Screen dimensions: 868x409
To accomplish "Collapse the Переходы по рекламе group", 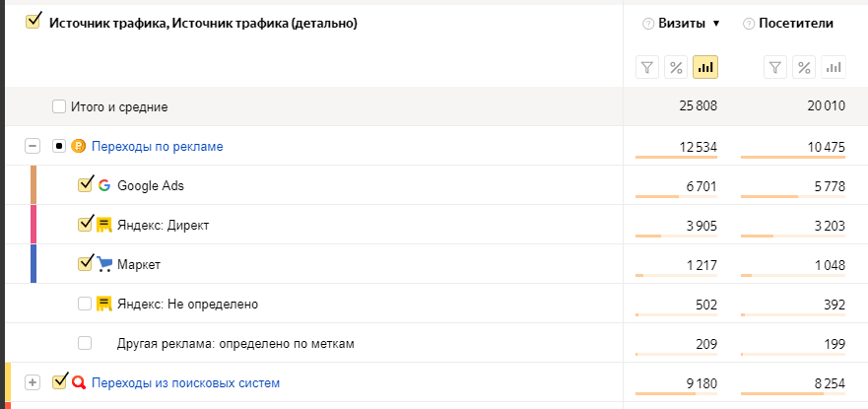I will click(x=33, y=146).
